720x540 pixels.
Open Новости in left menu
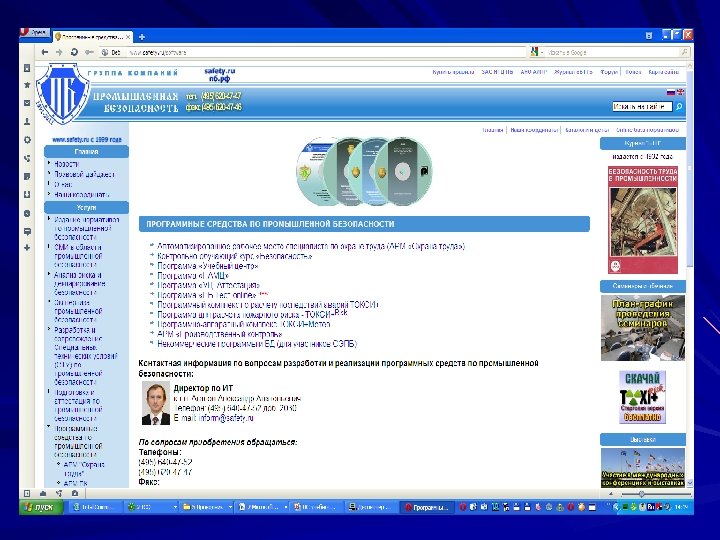67,164
